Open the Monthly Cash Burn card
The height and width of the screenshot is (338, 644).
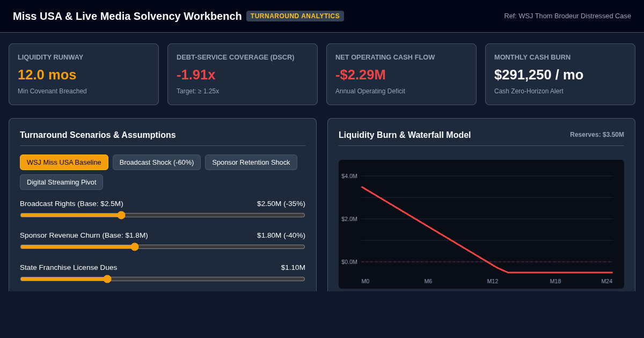[x=560, y=74]
